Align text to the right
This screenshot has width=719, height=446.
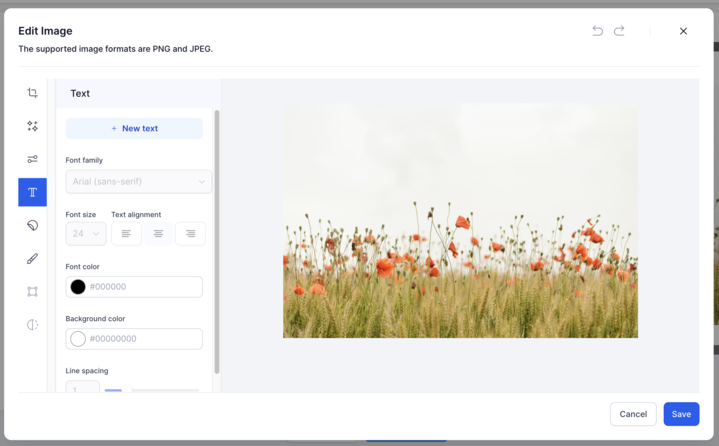(x=190, y=234)
